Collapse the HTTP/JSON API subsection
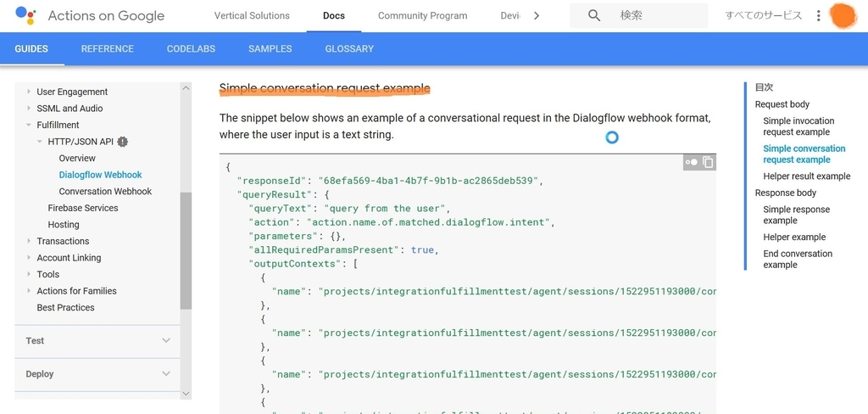The width and height of the screenshot is (868, 414). click(40, 142)
